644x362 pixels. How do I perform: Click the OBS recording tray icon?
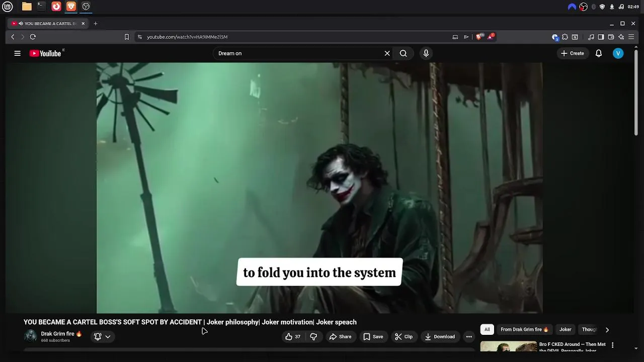point(584,7)
